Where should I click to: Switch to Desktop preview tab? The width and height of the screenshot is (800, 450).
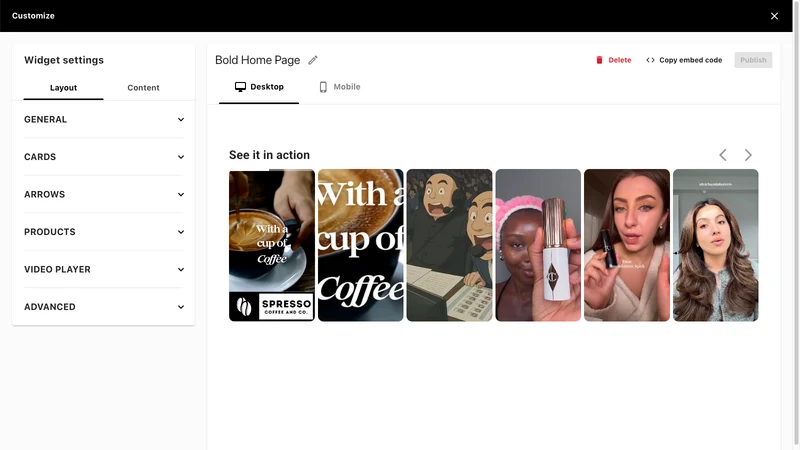tap(259, 87)
